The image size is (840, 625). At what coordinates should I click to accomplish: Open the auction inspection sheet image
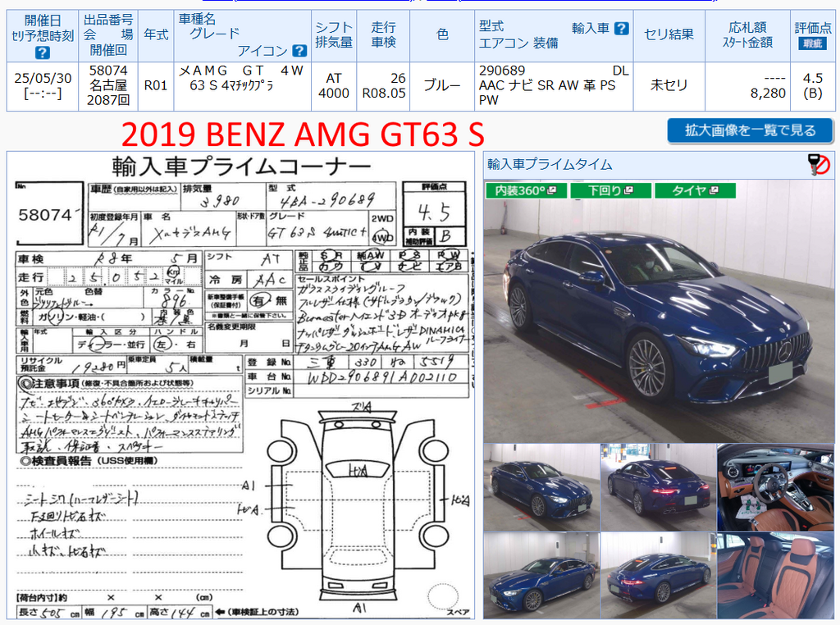(240, 385)
